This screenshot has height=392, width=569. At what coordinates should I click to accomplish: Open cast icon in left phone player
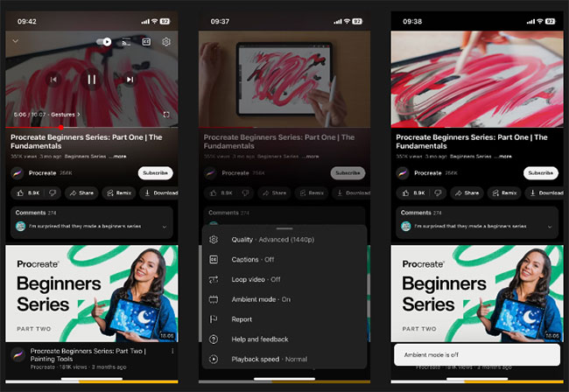click(x=126, y=42)
